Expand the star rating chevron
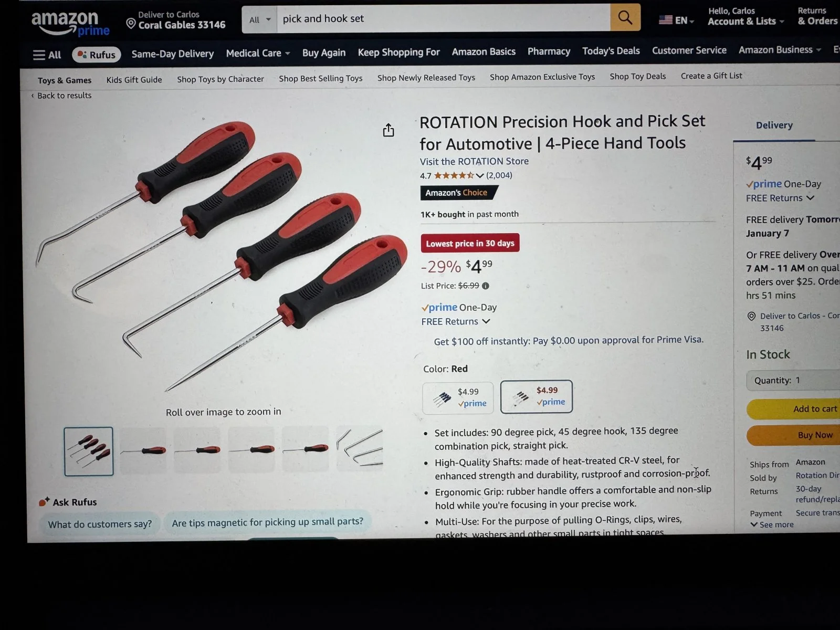Screen dimensions: 840x630 (479, 175)
